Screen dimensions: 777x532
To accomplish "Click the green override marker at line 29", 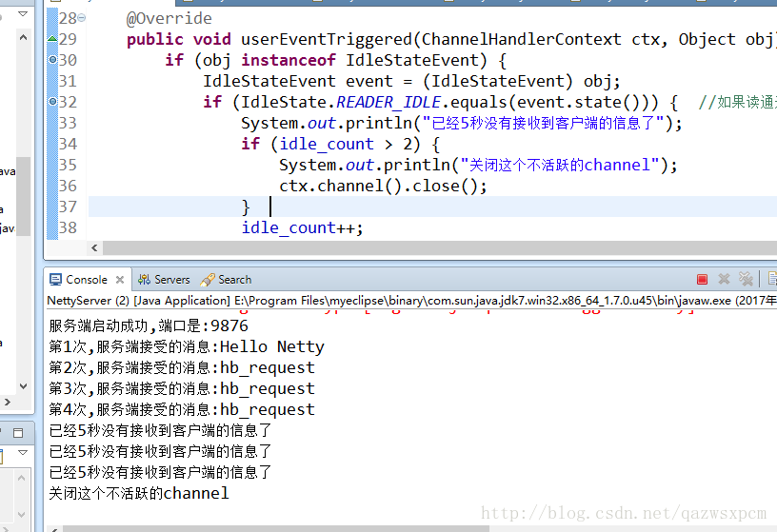I will pyautogui.click(x=52, y=39).
